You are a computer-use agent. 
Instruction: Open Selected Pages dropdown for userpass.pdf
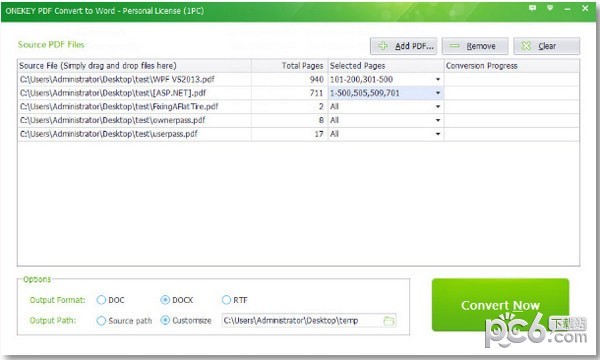(438, 134)
